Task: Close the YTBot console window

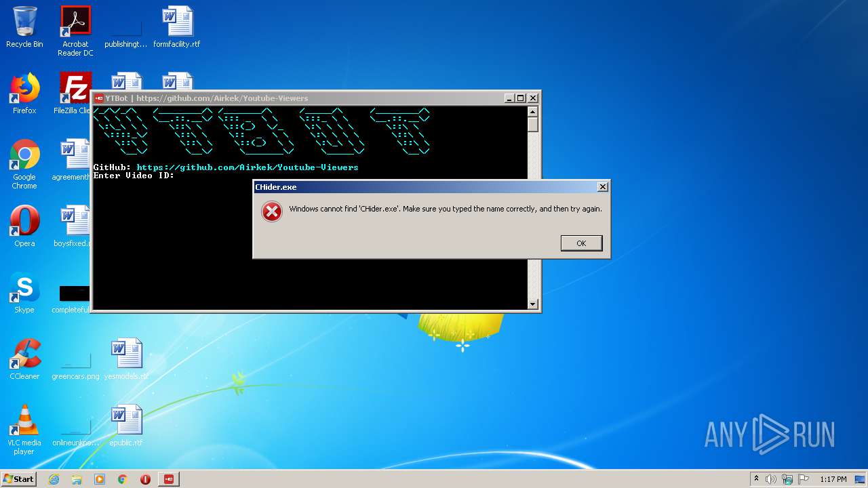Action: (532, 98)
